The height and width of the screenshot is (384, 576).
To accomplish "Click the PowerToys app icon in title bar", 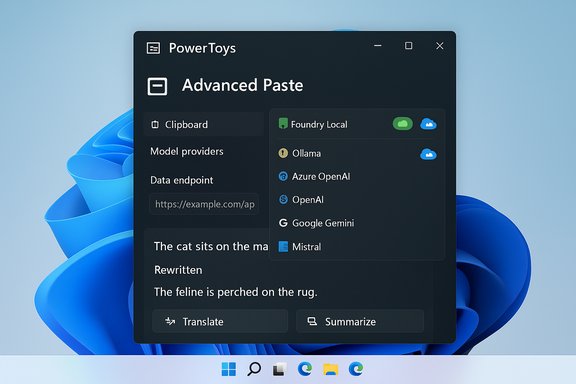I will (x=153, y=48).
